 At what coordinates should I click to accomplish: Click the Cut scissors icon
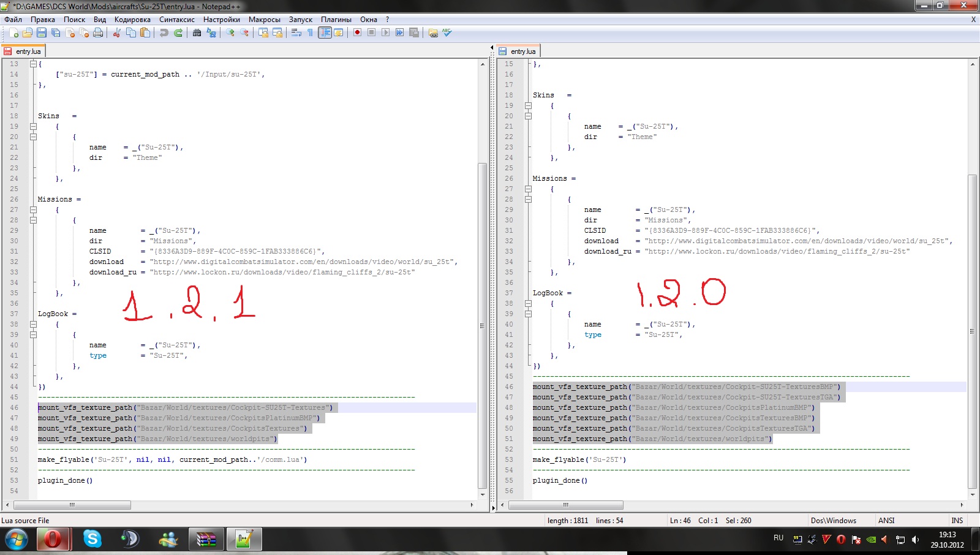click(116, 33)
